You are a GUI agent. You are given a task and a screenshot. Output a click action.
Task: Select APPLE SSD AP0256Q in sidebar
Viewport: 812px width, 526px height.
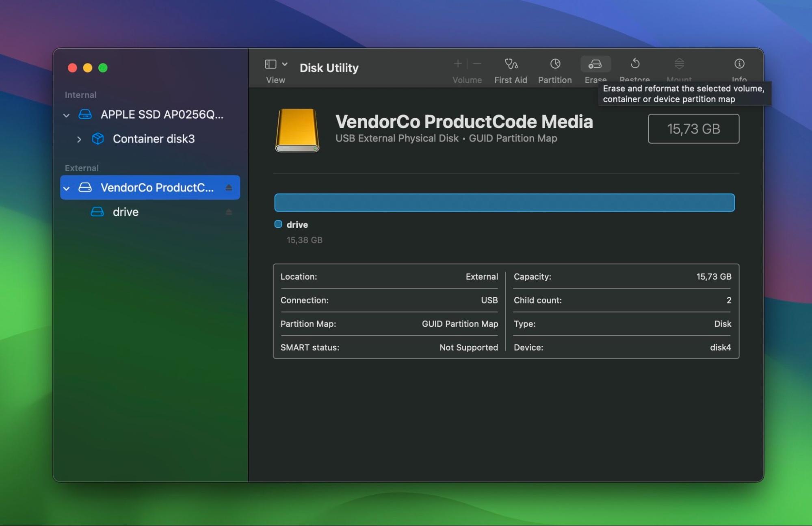[x=150, y=114]
